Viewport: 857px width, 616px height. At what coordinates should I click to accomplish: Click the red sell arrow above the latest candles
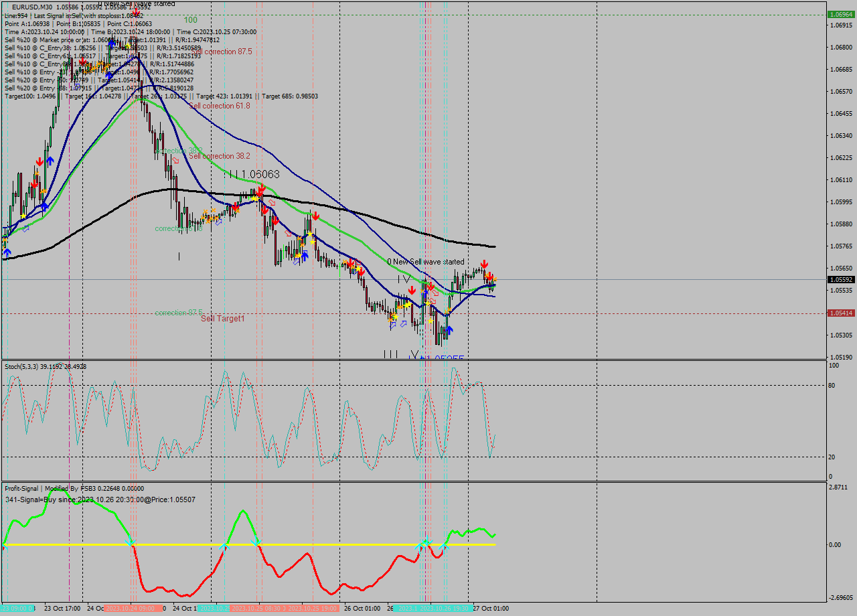click(484, 264)
